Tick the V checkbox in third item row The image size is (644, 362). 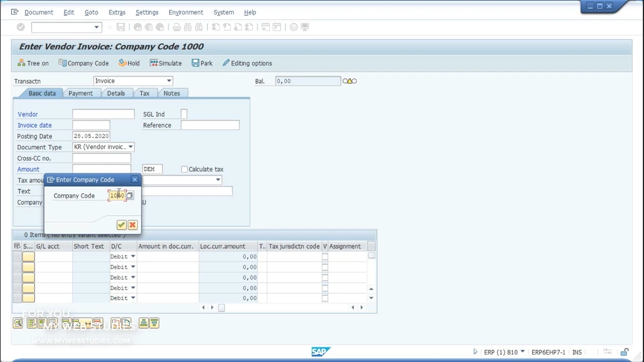point(325,277)
